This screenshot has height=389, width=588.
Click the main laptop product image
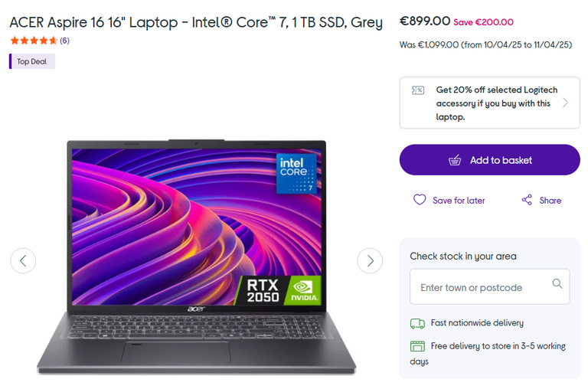[x=196, y=257]
